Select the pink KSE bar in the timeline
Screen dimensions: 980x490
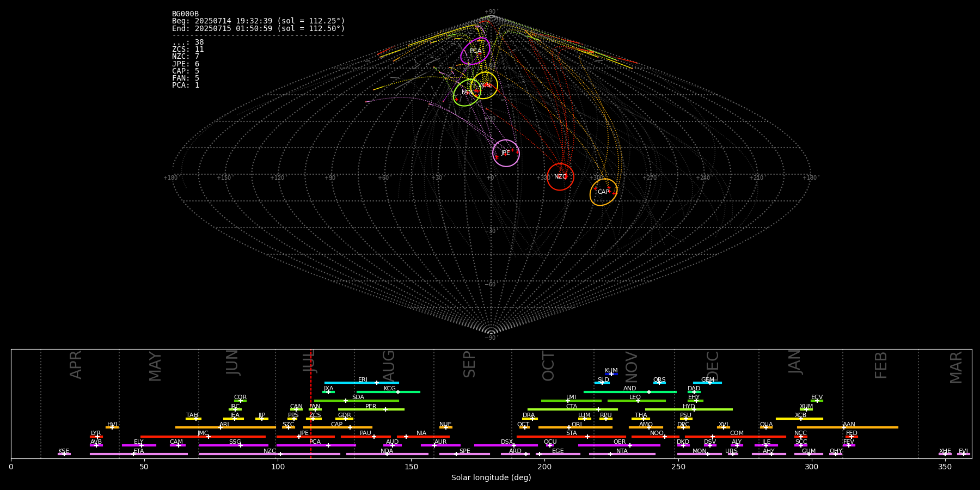tap(64, 454)
